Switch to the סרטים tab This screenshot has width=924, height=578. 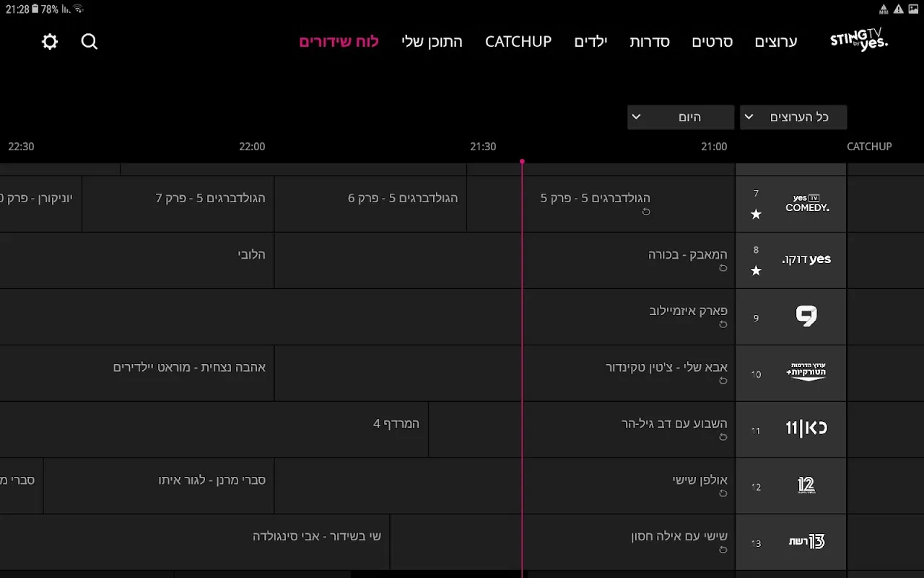coord(712,42)
